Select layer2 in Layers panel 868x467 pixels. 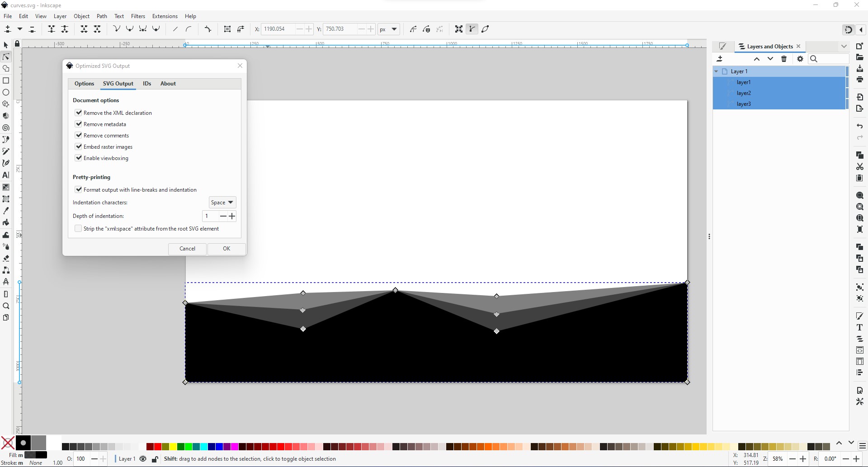coord(779,93)
